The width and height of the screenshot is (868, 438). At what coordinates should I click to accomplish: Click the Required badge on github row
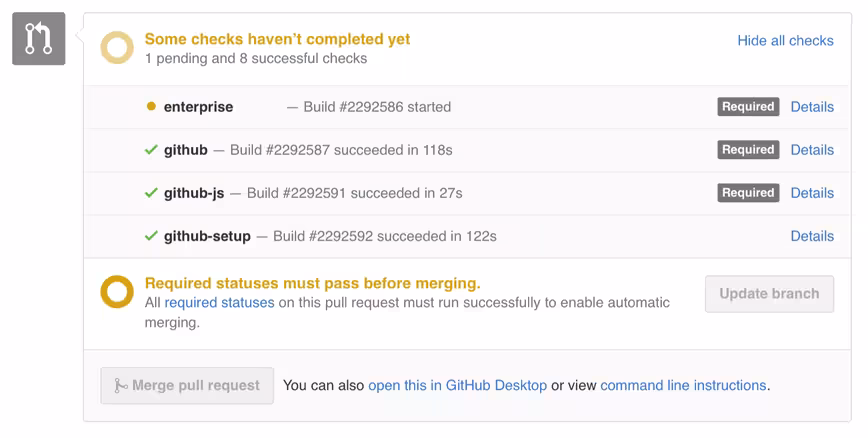748,150
